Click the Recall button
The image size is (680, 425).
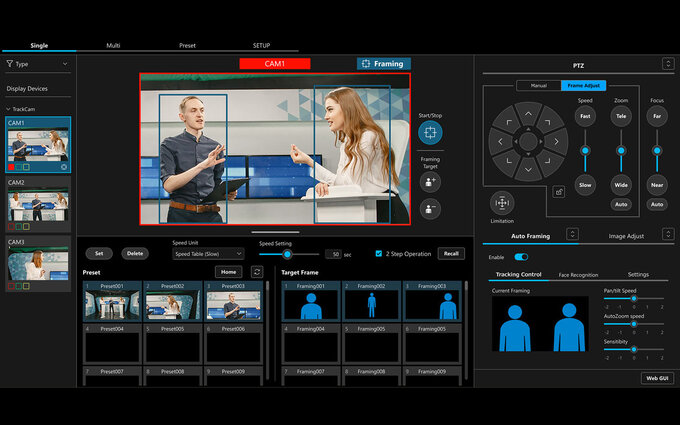[451, 254]
